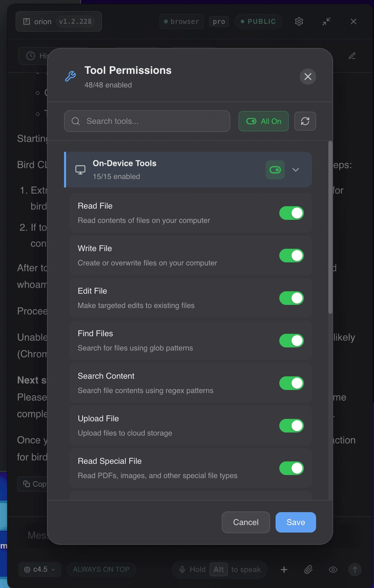Click the monitor icon for On-Device Tools
Image resolution: width=374 pixels, height=588 pixels.
click(80, 169)
